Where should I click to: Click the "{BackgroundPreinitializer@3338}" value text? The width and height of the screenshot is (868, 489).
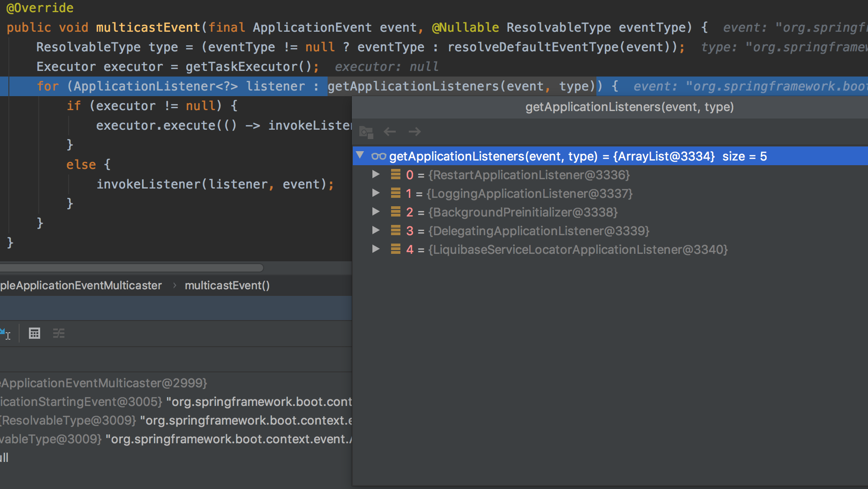click(523, 212)
